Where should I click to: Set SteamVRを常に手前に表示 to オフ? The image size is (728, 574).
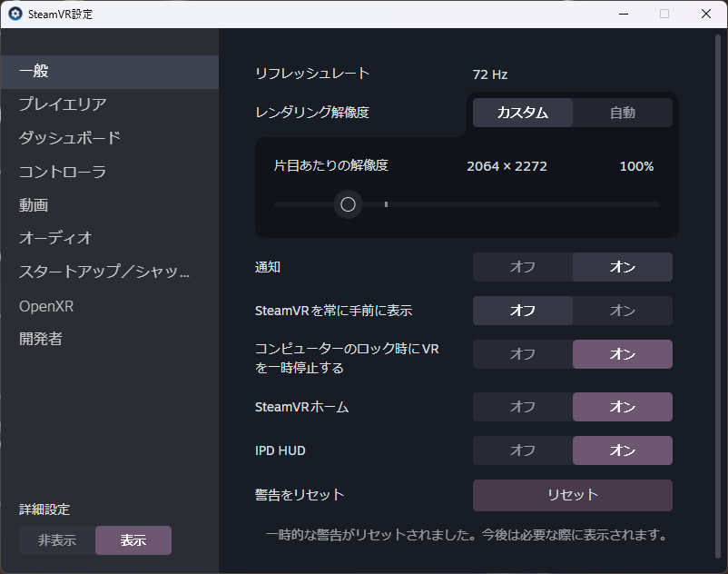[523, 311]
